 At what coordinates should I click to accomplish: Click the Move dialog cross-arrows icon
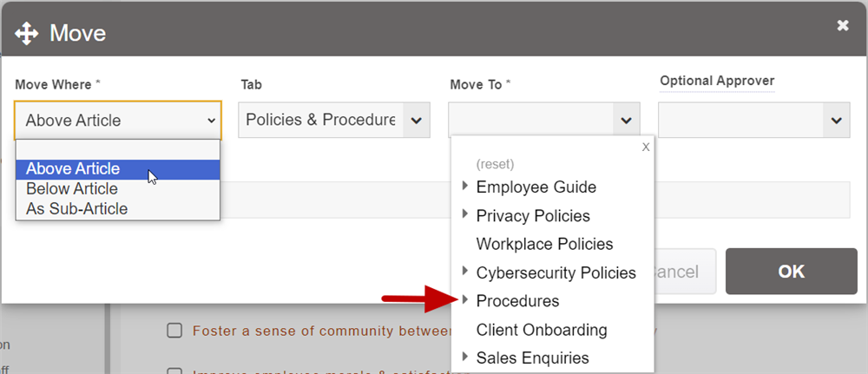click(27, 34)
